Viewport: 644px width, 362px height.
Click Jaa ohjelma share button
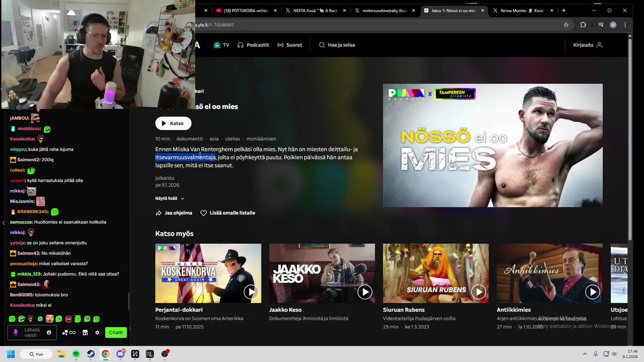(x=174, y=213)
